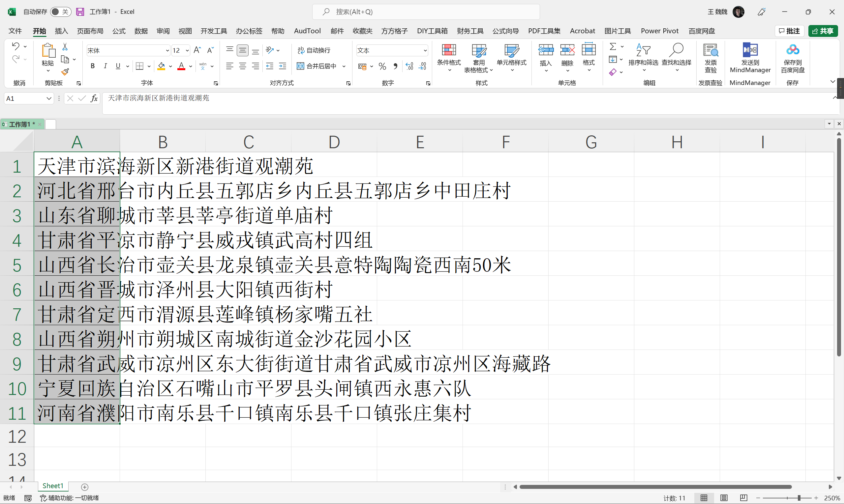Toggle the AutoSave switch
The width and height of the screenshot is (844, 504).
pos(61,12)
